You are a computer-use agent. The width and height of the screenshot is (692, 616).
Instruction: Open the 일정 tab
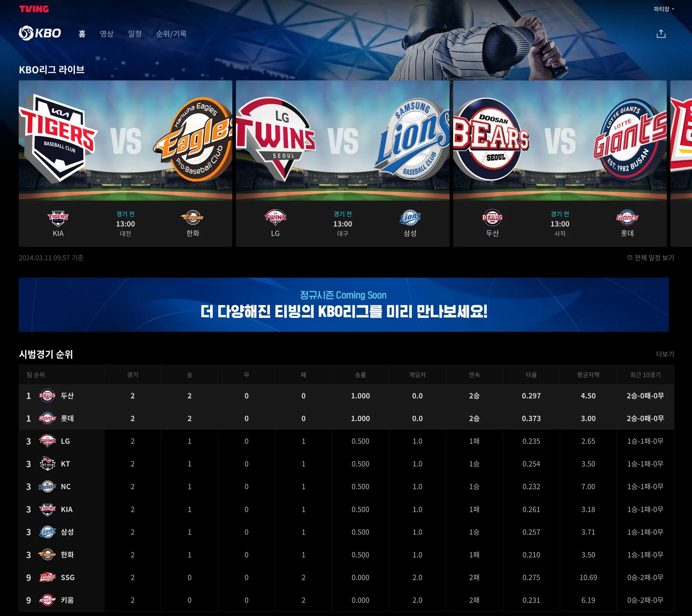[x=135, y=34]
